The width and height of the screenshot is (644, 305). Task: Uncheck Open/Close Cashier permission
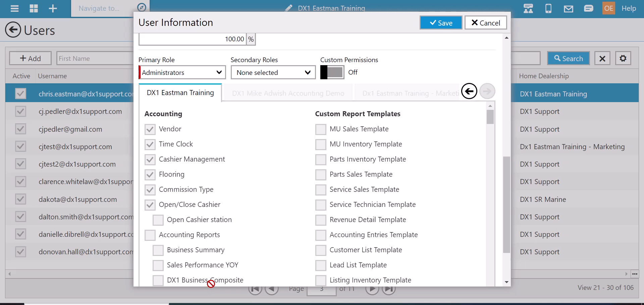pos(150,205)
